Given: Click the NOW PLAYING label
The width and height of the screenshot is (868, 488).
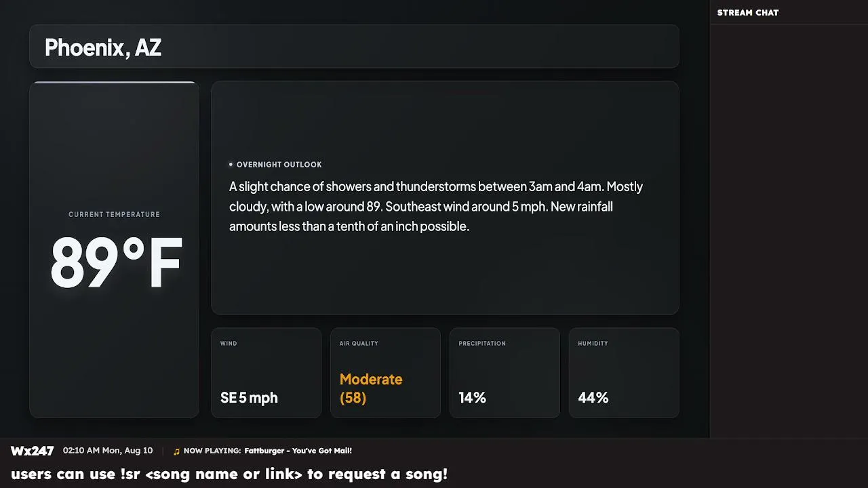Looking at the screenshot, I should pos(212,451).
